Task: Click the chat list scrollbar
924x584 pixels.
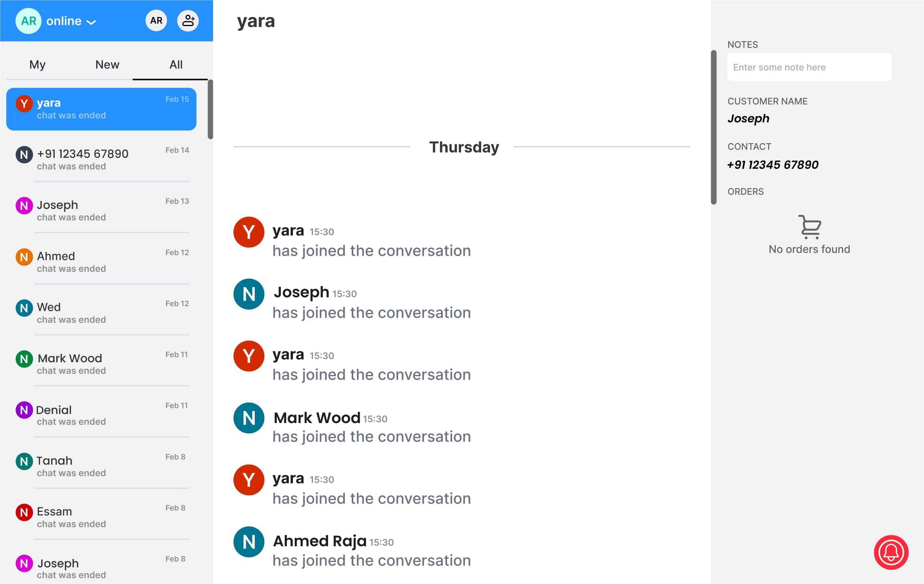Action: pos(210,110)
